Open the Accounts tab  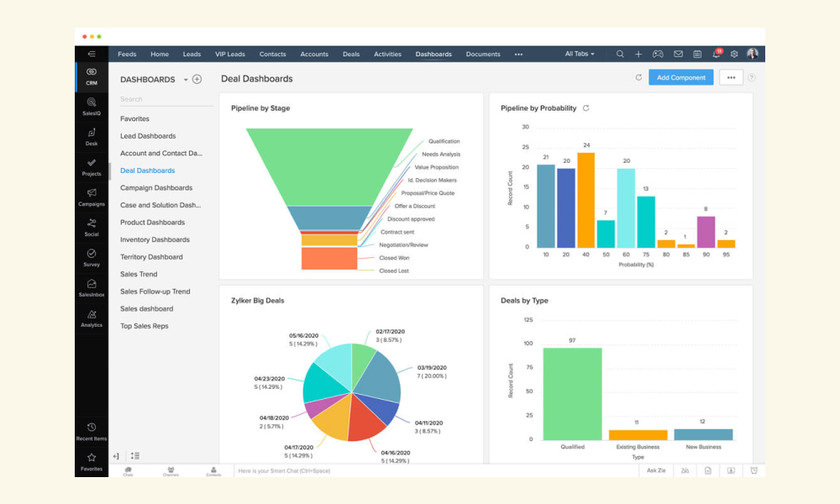click(314, 54)
